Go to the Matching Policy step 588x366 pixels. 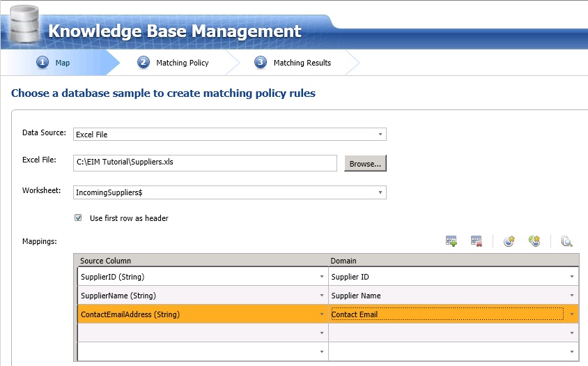[182, 63]
